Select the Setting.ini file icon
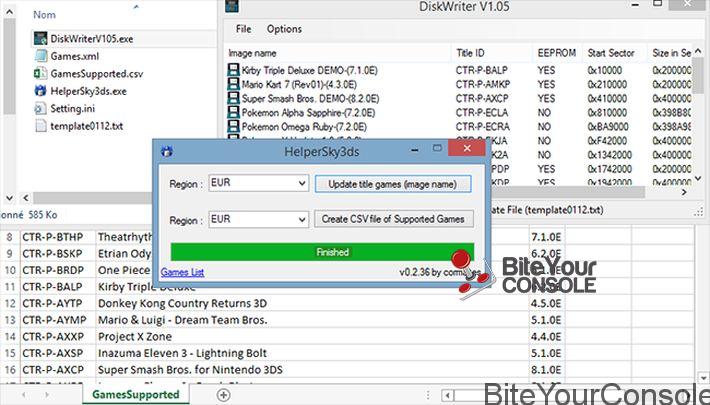The width and height of the screenshot is (710, 405). 40,108
